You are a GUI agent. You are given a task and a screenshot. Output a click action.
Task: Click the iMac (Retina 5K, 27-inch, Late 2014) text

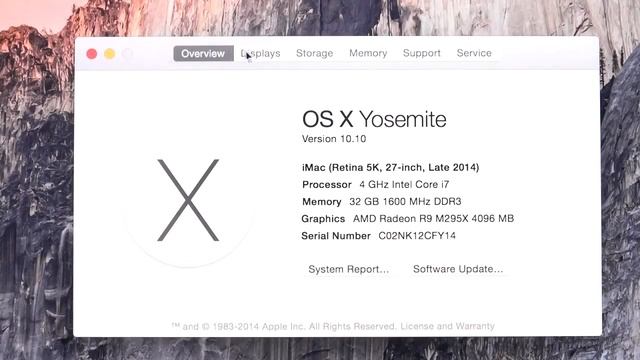391,167
